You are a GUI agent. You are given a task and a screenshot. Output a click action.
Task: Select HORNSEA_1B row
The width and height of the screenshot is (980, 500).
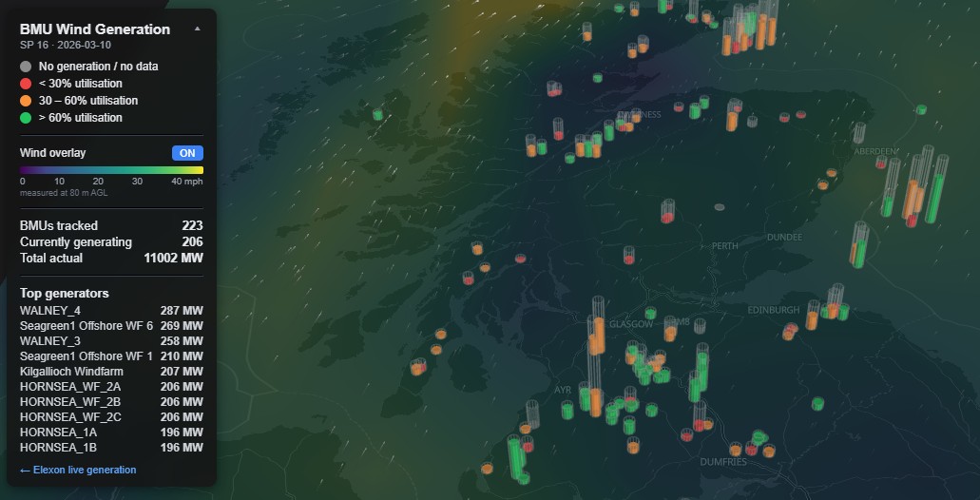pos(111,448)
